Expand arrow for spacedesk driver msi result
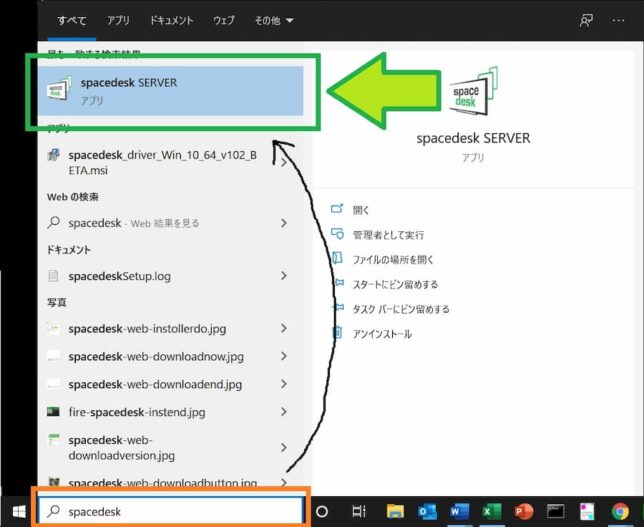This screenshot has height=527, width=644. coord(284,163)
